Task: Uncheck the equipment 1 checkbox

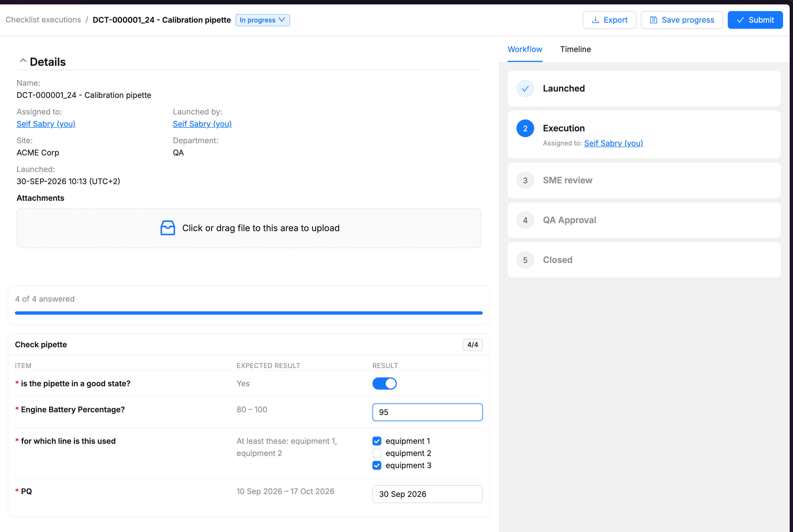Action: tap(377, 441)
